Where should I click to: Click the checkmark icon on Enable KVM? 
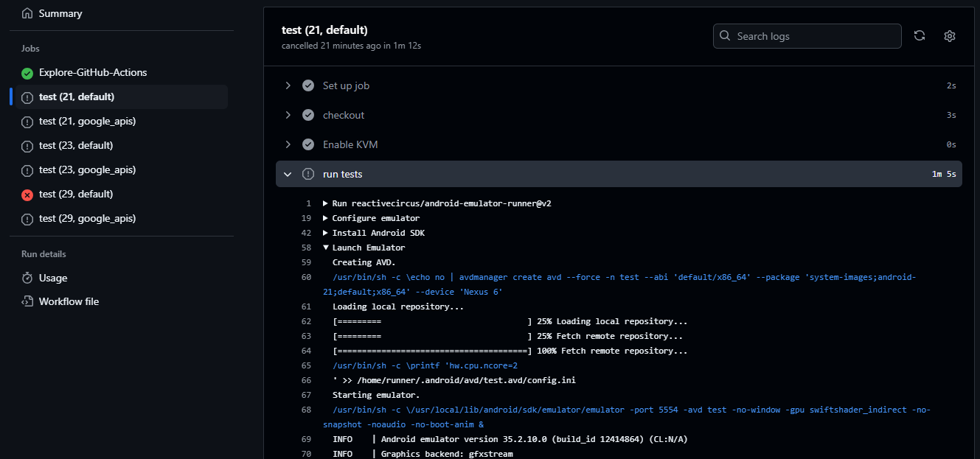(x=307, y=144)
